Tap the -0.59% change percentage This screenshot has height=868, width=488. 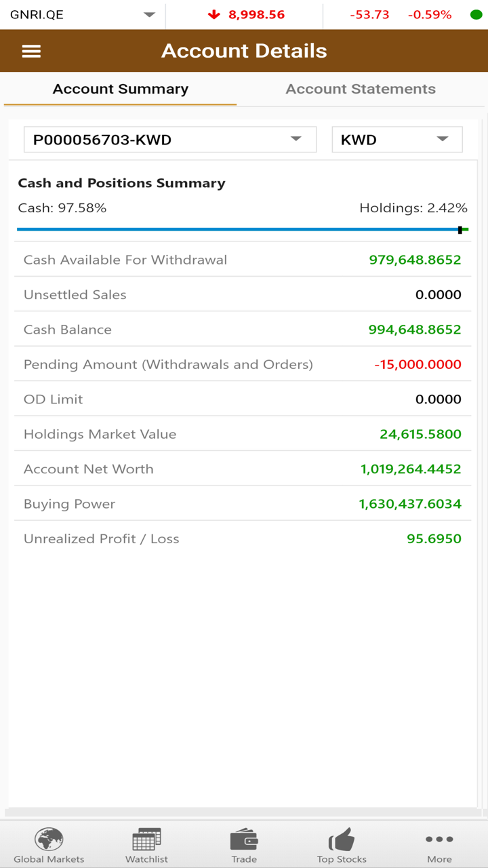click(x=430, y=15)
